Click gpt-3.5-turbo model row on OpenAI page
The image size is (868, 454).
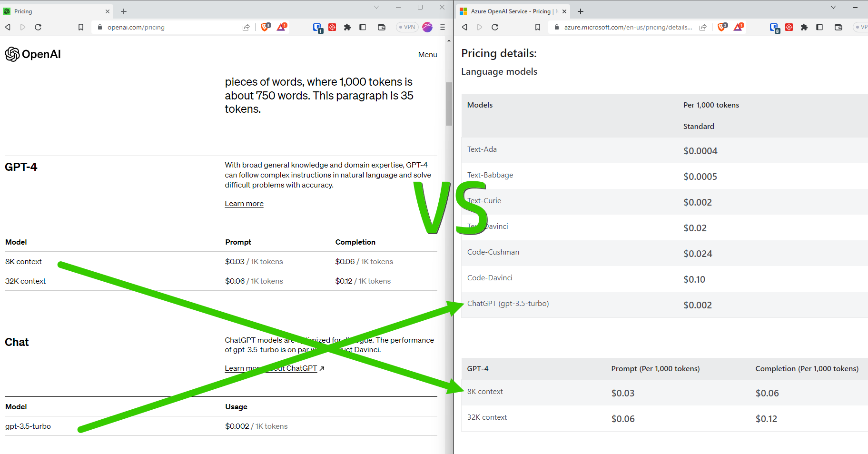(221, 426)
